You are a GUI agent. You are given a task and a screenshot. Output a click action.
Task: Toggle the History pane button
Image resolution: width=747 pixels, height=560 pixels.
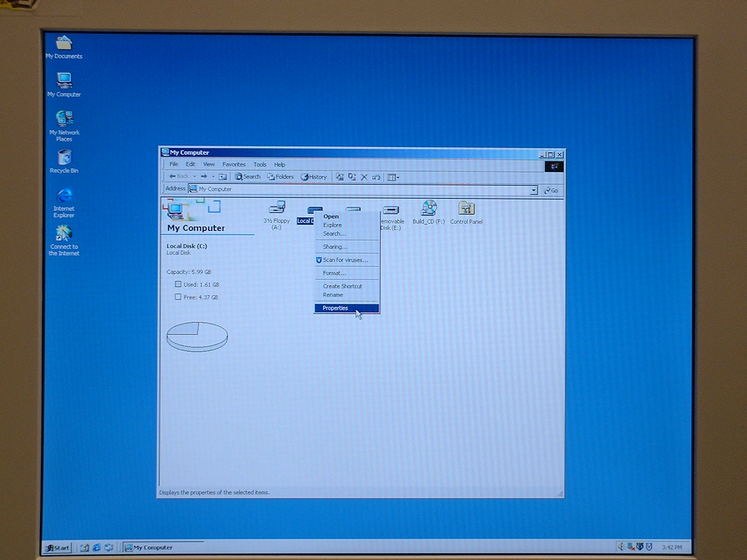(314, 177)
